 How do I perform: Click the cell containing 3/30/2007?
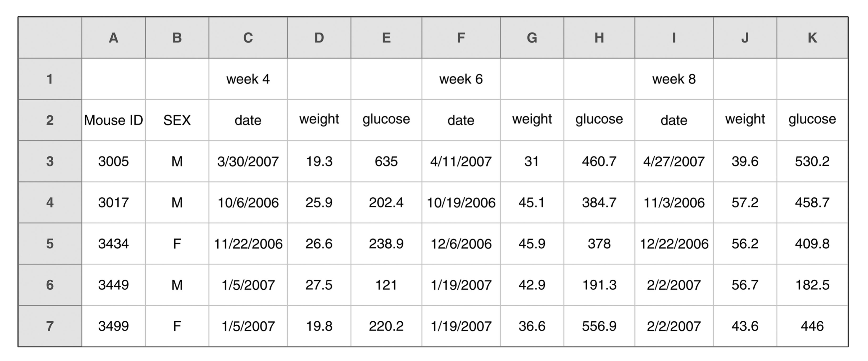click(x=248, y=161)
